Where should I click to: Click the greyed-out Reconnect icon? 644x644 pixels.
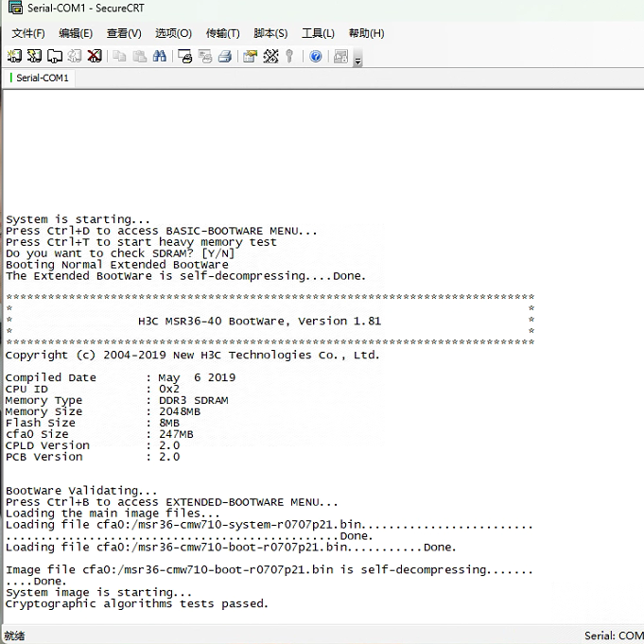75,56
